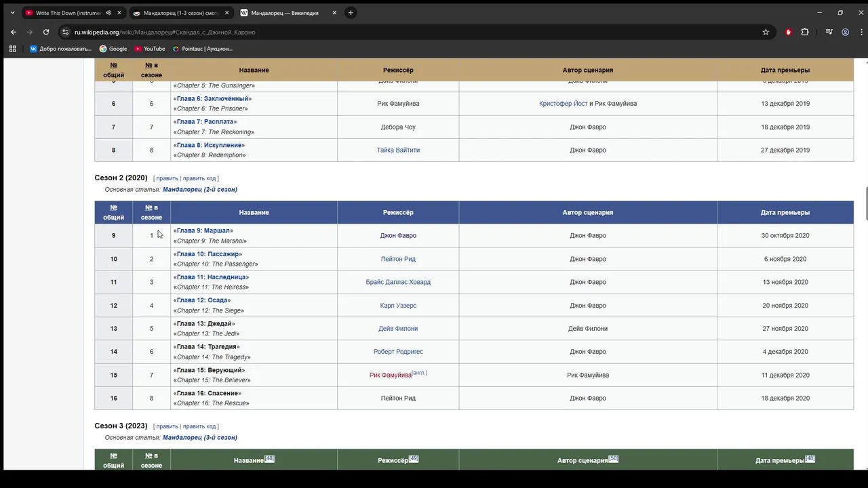Mute audio icon on Write This Down tab
Viewport: 868px width, 488px height.
point(108,13)
